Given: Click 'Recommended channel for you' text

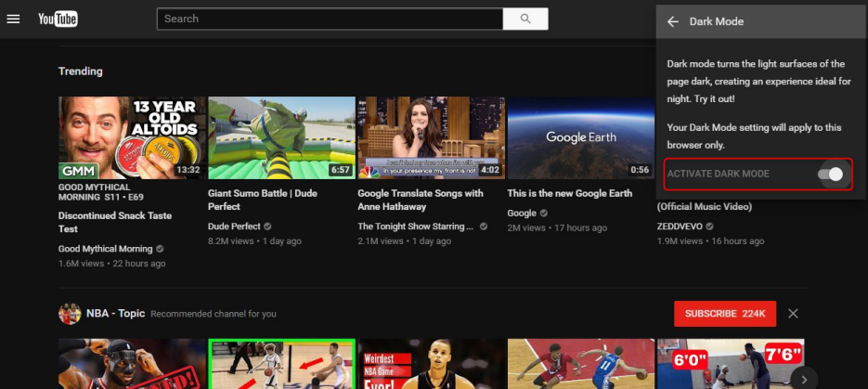Looking at the screenshot, I should (214, 314).
